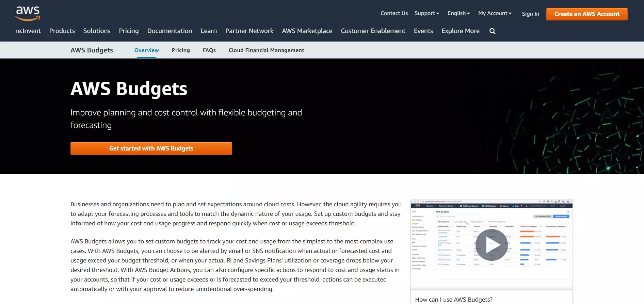This screenshot has height=304, width=644.
Task: Open AWS Marketplace menu
Action: pos(307,31)
